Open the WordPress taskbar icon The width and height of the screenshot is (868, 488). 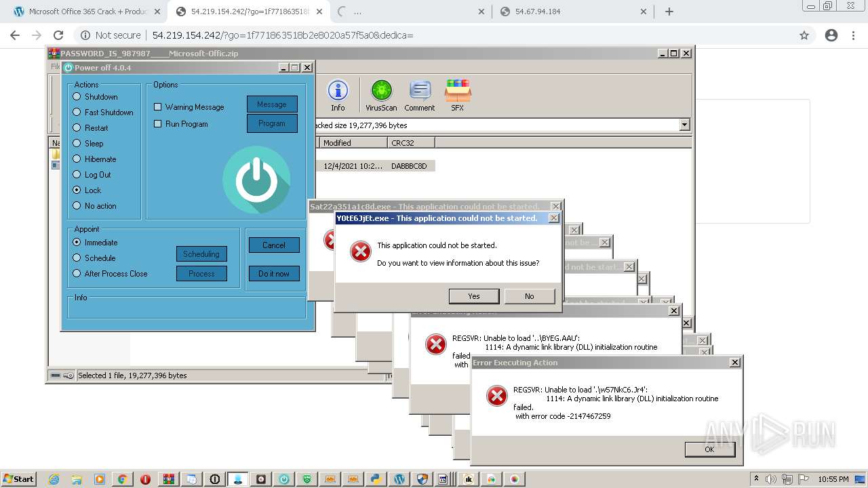click(399, 479)
